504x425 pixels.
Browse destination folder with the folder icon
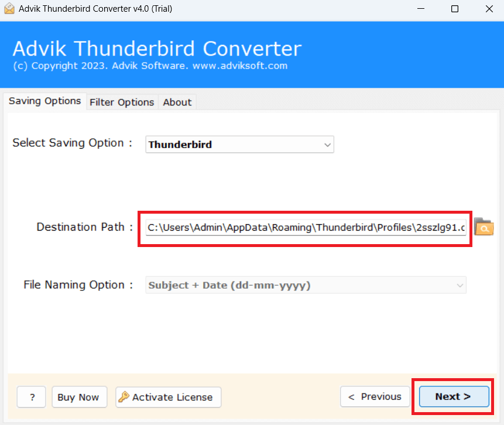pyautogui.click(x=484, y=227)
